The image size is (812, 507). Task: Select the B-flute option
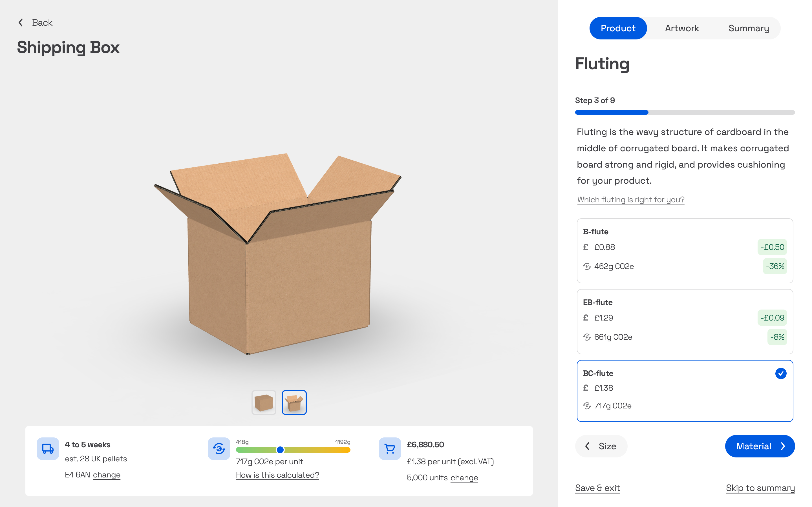coord(685,250)
